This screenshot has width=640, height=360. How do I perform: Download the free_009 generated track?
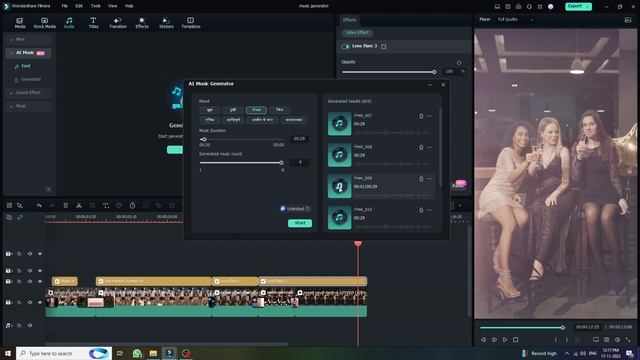coord(421,179)
